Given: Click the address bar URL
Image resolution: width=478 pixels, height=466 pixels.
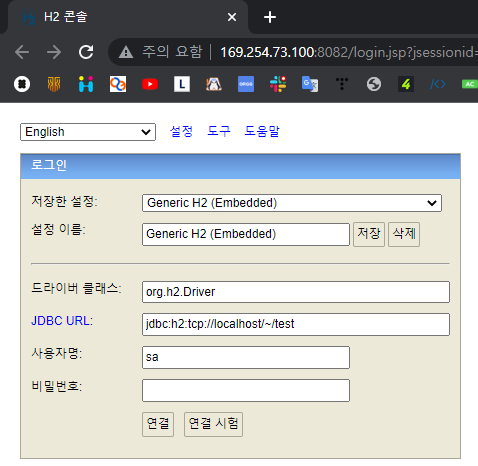Looking at the screenshot, I should [349, 52].
